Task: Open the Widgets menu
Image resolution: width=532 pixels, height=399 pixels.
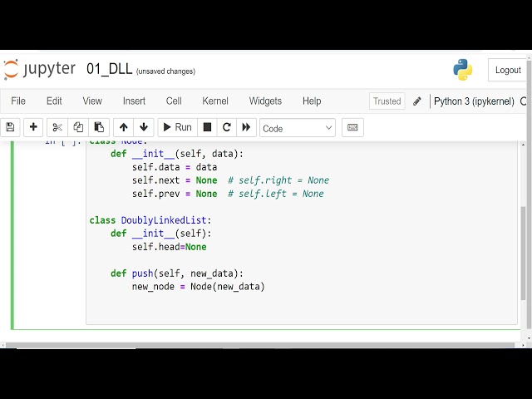Action: (265, 101)
